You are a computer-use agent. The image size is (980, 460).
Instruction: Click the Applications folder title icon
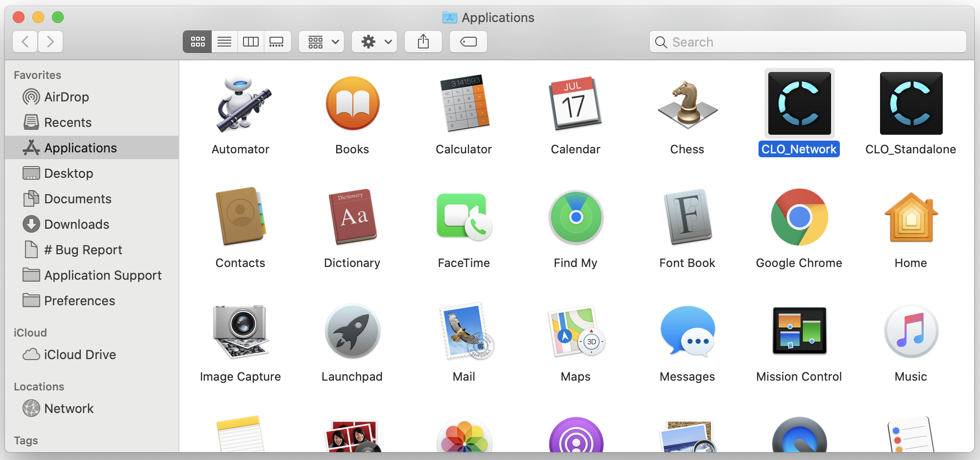click(x=449, y=18)
